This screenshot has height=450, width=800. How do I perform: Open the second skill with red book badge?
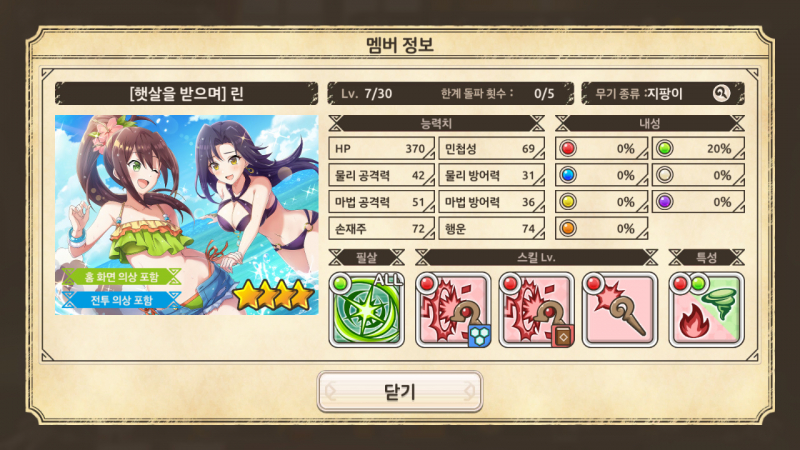pyautogui.click(x=537, y=310)
